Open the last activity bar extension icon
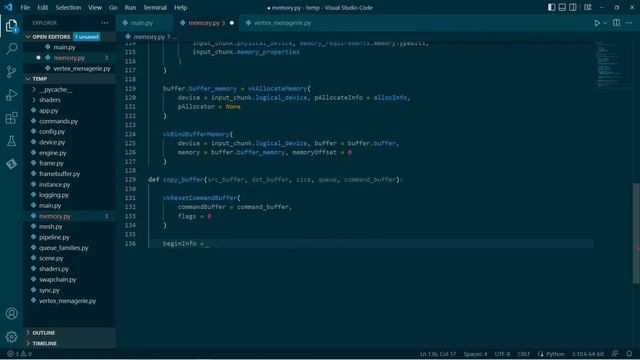The image size is (640, 360). 11,164
